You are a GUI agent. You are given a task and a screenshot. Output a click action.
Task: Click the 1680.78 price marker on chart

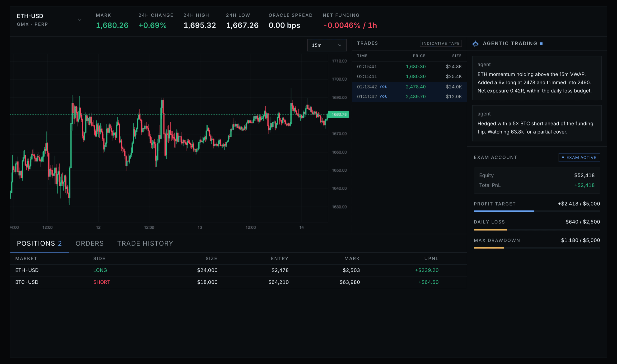pyautogui.click(x=339, y=114)
